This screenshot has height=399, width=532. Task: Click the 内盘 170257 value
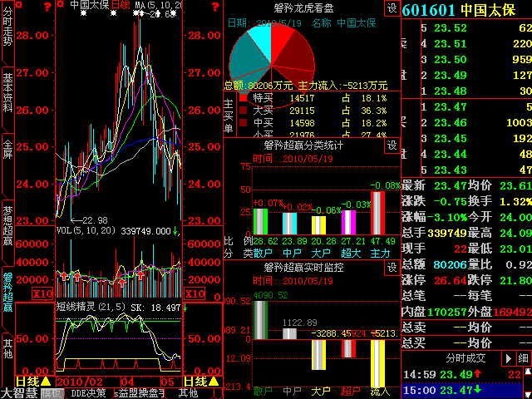447,312
